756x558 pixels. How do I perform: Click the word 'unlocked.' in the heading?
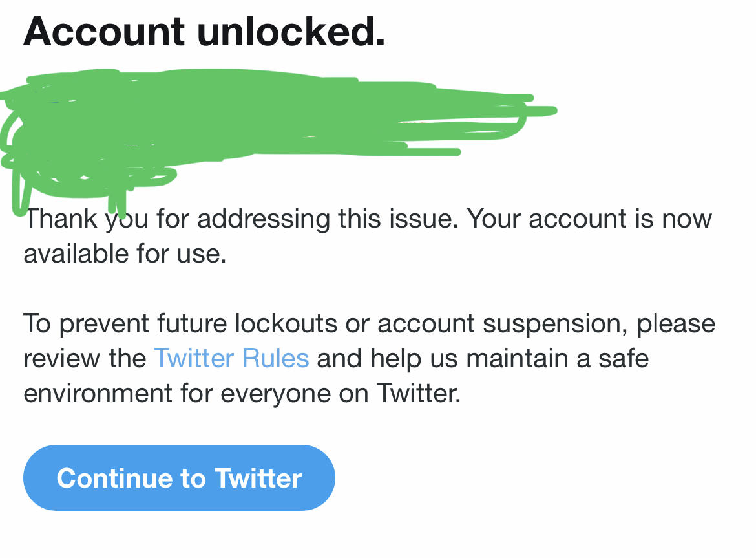[291, 32]
